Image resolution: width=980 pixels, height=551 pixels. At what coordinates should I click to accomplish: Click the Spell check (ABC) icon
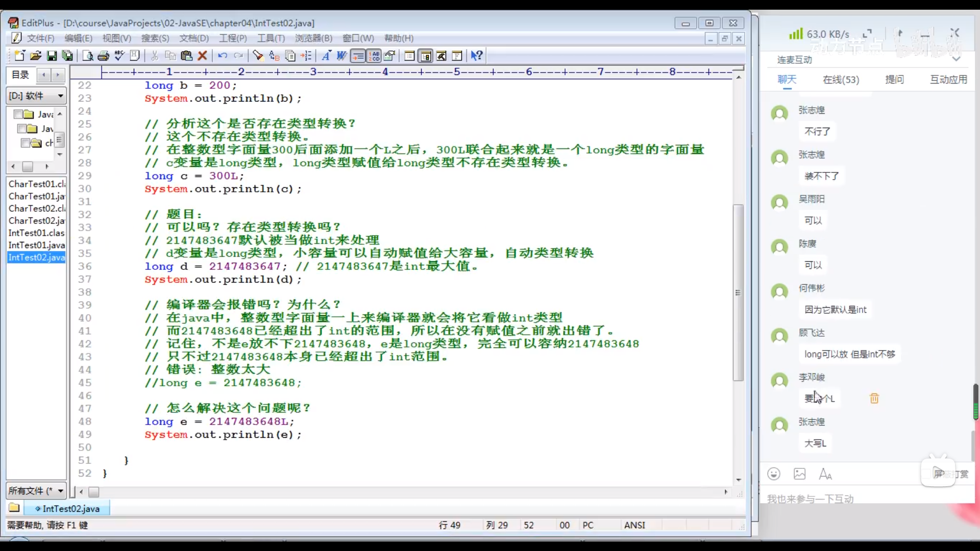tap(119, 56)
